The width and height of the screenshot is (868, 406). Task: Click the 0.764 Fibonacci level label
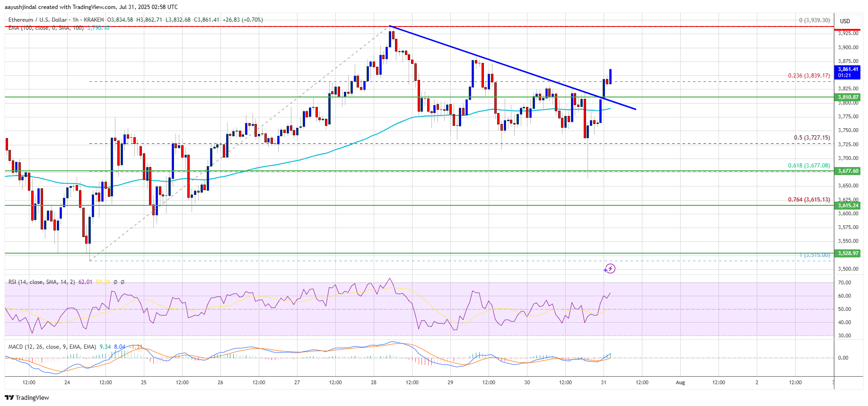pos(808,200)
